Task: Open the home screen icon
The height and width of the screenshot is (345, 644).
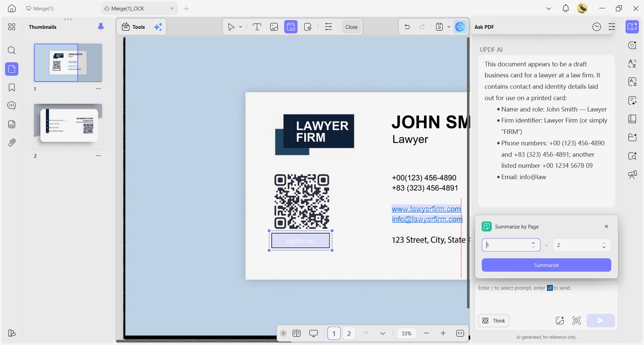Action: click(11, 8)
